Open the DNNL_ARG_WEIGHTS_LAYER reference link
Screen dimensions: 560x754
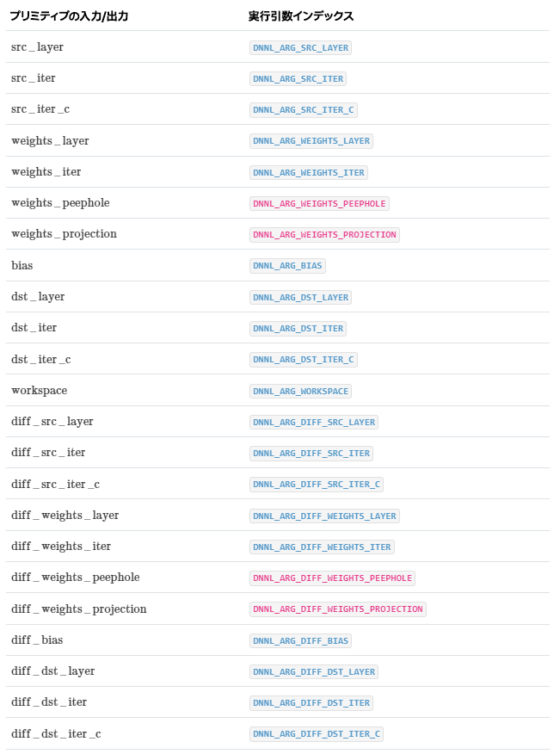pos(311,141)
